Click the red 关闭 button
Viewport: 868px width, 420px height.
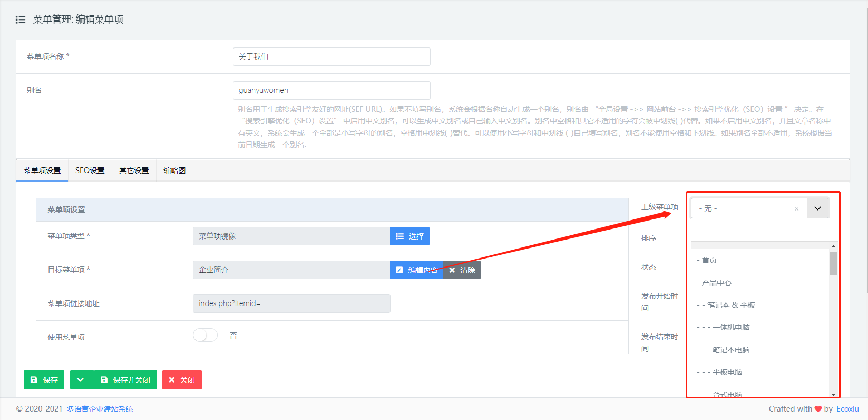[182, 380]
